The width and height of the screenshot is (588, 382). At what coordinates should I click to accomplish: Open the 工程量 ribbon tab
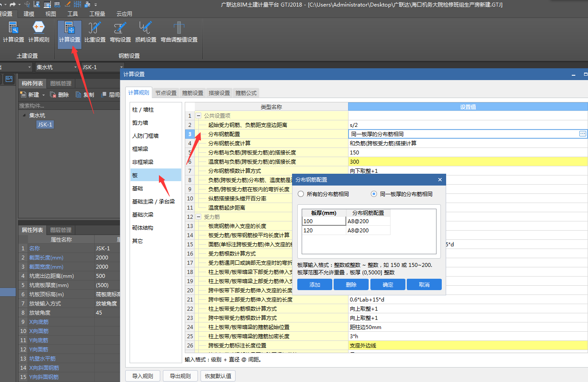97,14
